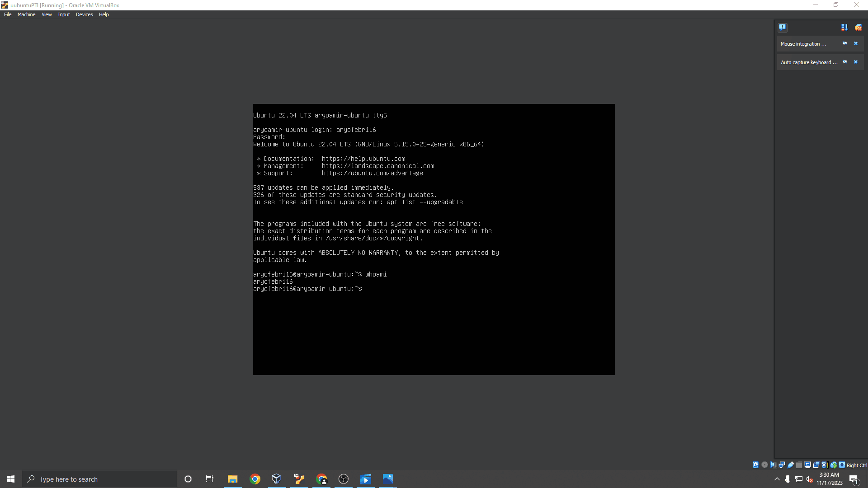The image size is (868, 488).
Task: Open the Windows Start menu
Action: pyautogui.click(x=11, y=479)
